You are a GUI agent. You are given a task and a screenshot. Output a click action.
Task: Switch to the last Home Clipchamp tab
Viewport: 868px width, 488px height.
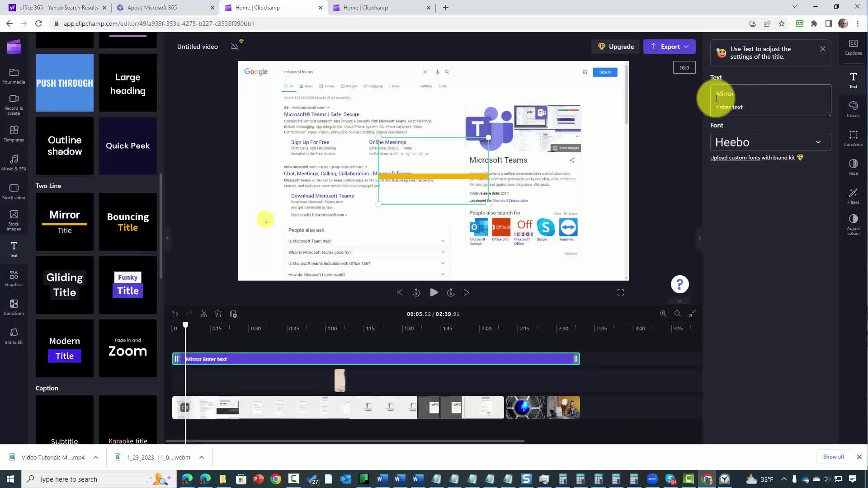click(x=381, y=8)
